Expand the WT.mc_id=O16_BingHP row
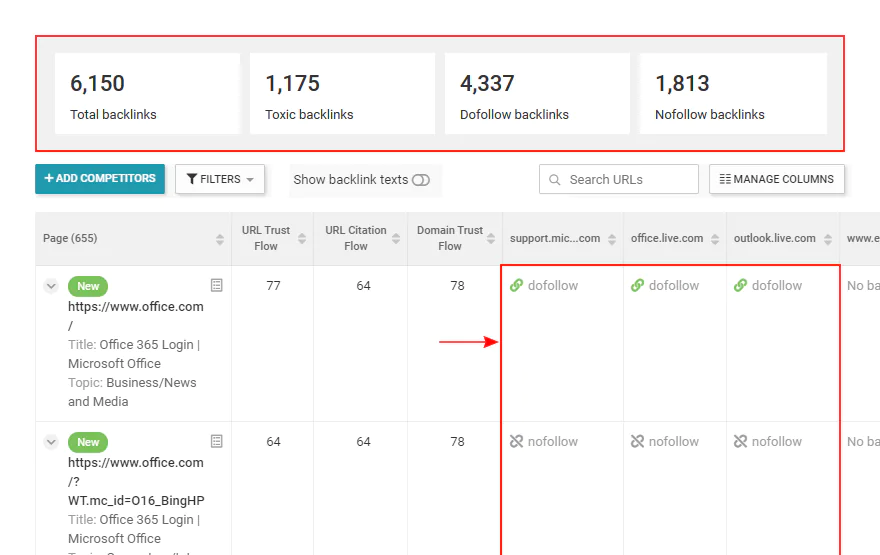 pos(51,442)
